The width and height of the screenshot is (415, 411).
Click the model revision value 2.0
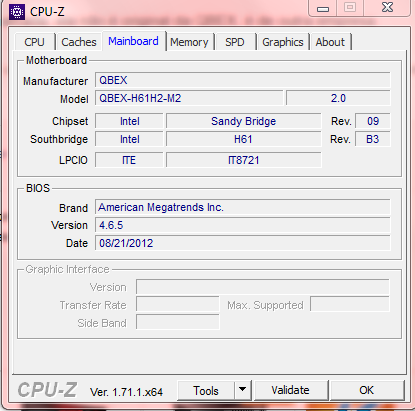coord(338,98)
